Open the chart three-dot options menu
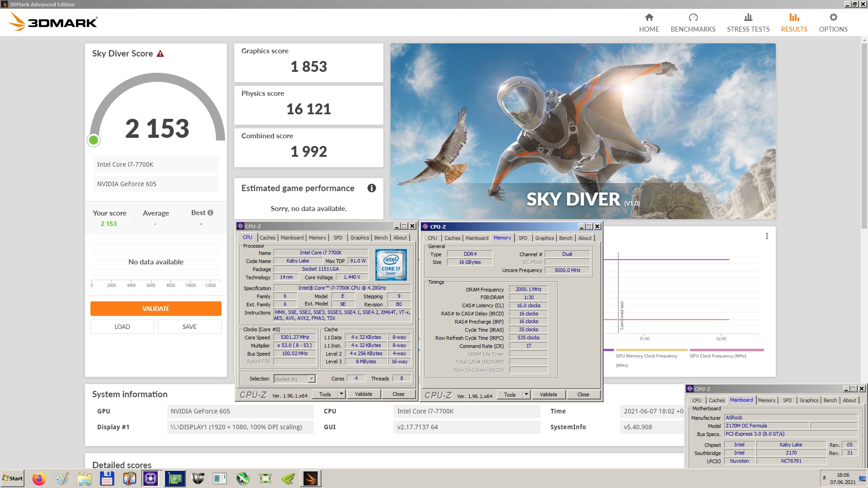The image size is (868, 488). 767,236
